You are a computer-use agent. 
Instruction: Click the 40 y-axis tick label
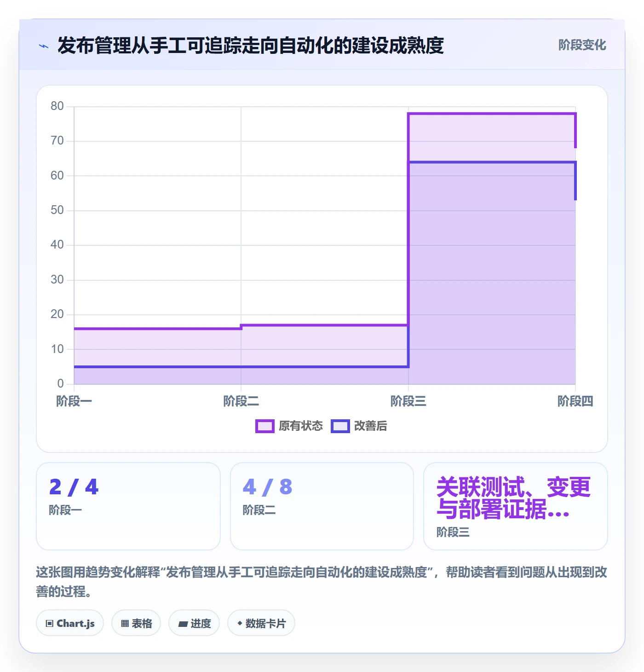pos(57,245)
